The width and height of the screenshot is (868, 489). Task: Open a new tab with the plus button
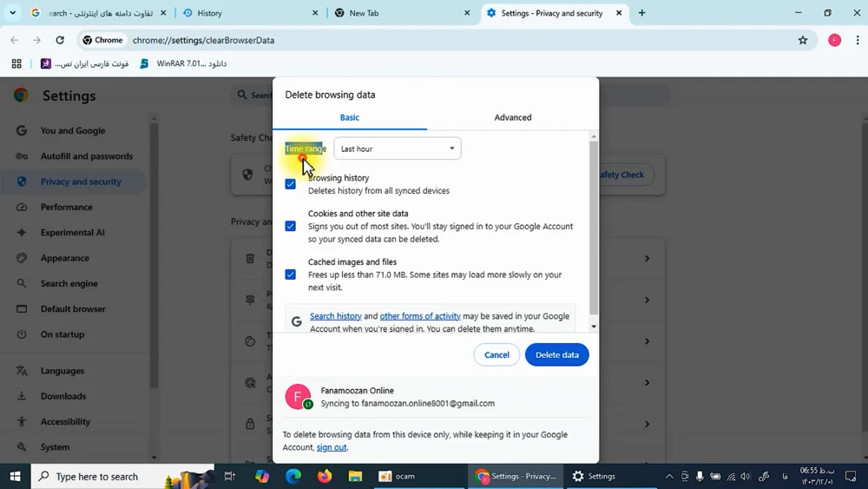click(642, 13)
